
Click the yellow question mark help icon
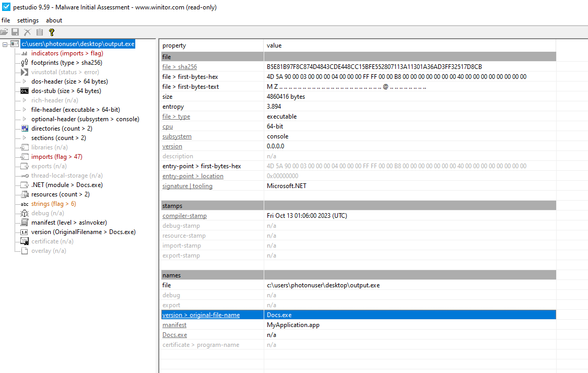point(52,32)
